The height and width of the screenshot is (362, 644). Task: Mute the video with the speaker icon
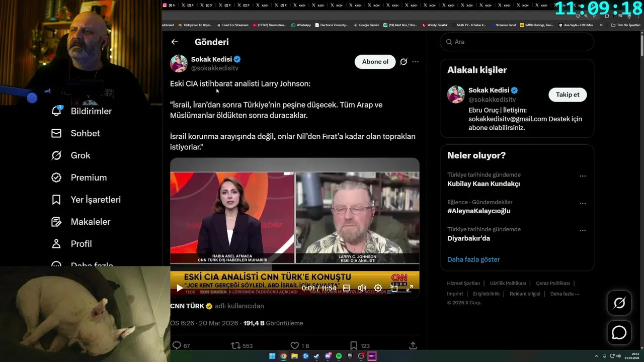[362, 288]
